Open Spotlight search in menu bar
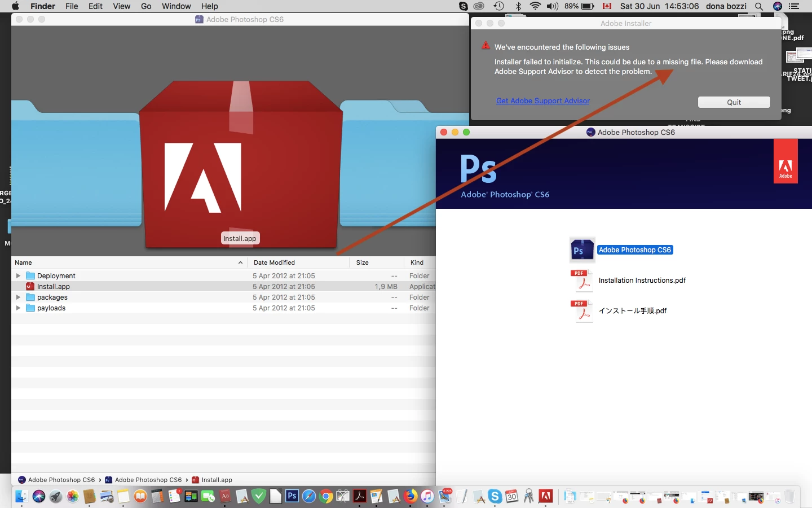This screenshot has height=508, width=812. pos(759,6)
